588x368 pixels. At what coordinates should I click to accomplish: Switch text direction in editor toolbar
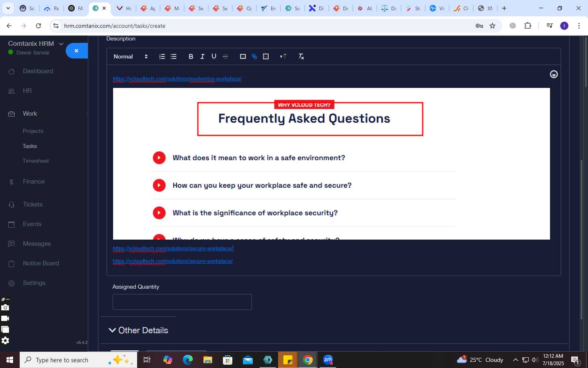(x=283, y=56)
